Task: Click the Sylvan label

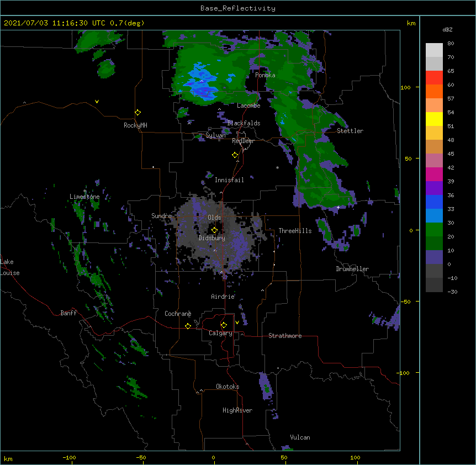Action: (x=215, y=135)
